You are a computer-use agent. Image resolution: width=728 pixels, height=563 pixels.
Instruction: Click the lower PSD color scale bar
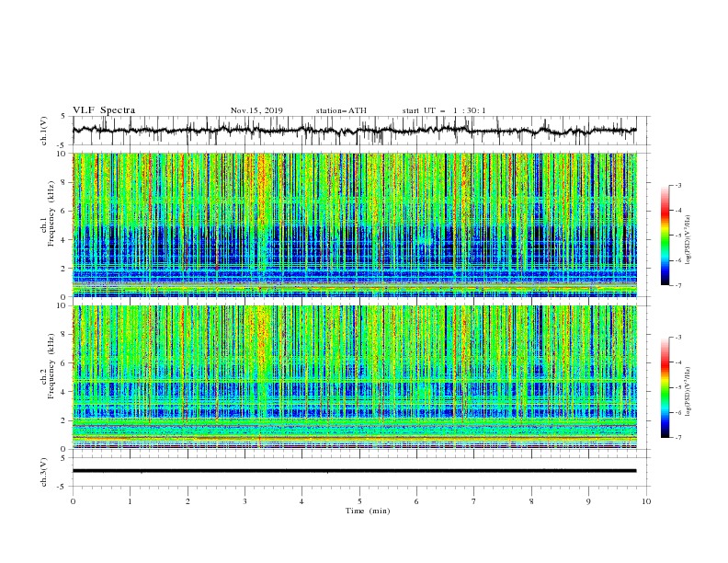tap(665, 387)
